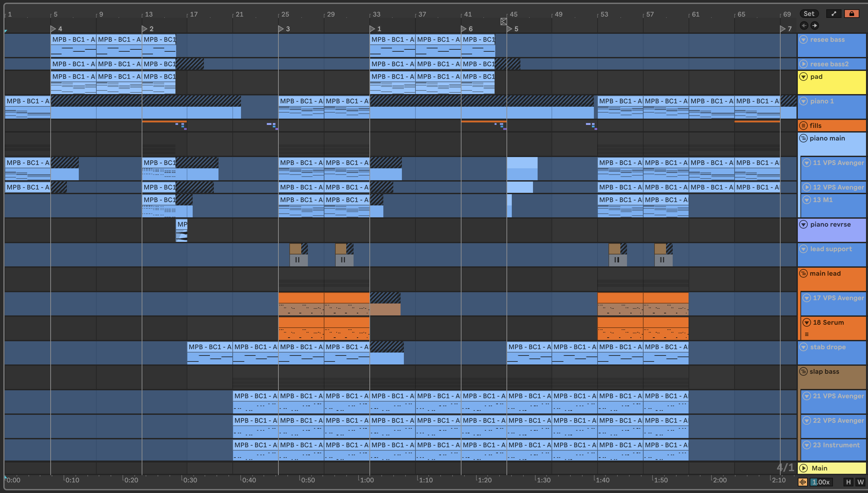This screenshot has width=868, height=493.
Task: Click the locator 3 play marker
Action: 281,29
